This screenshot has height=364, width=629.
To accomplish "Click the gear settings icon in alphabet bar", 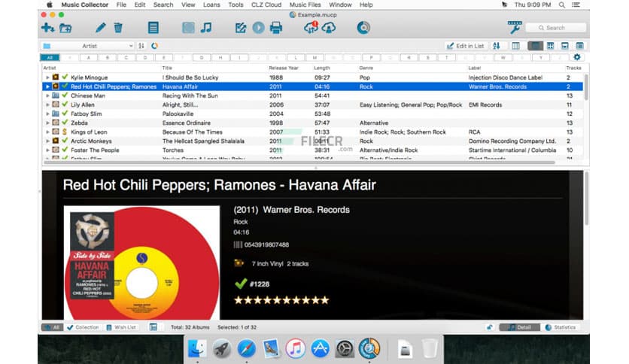I will click(x=577, y=57).
